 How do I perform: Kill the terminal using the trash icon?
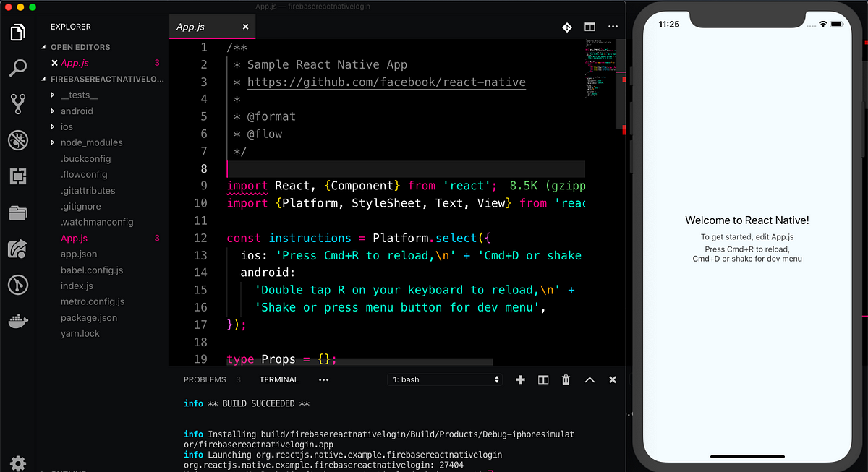[x=566, y=379]
